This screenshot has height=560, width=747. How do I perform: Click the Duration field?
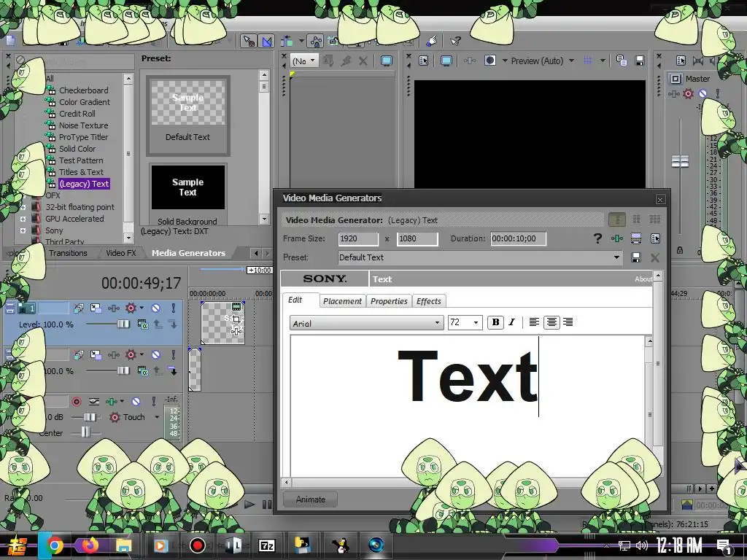(x=519, y=238)
